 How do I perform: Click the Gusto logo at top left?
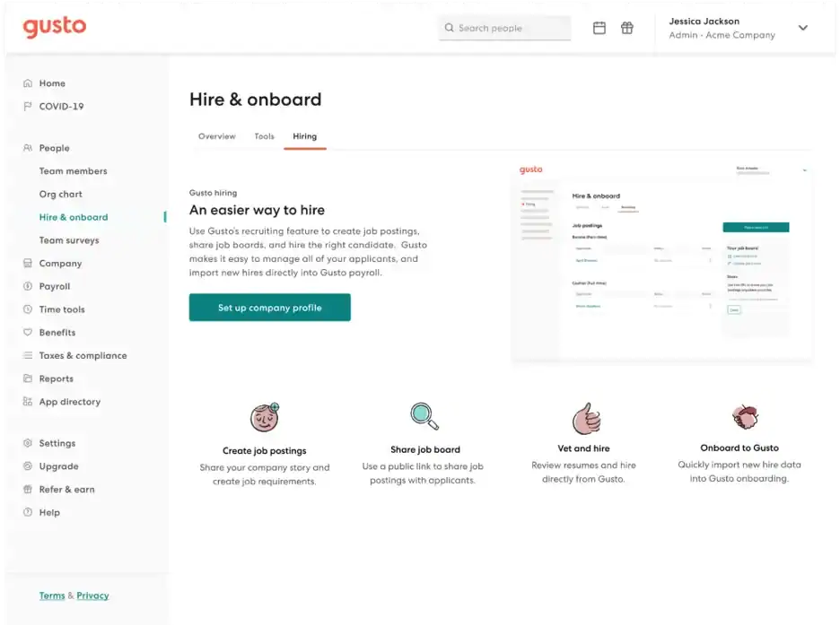(x=54, y=27)
